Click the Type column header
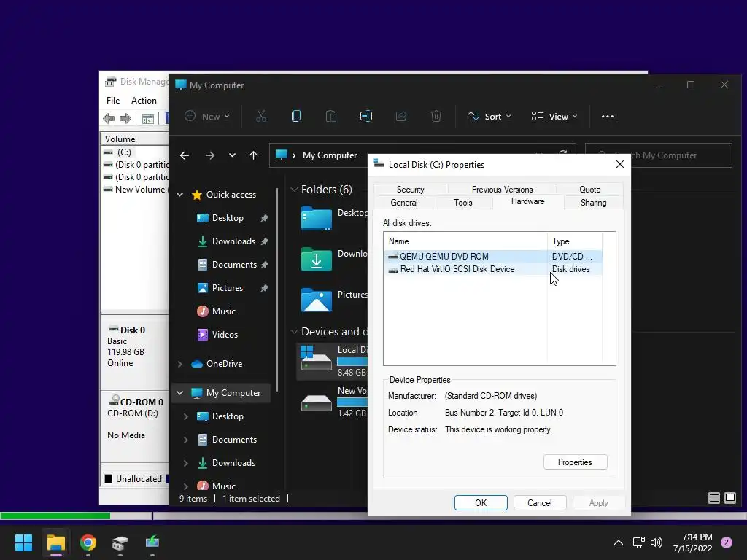 click(575, 241)
